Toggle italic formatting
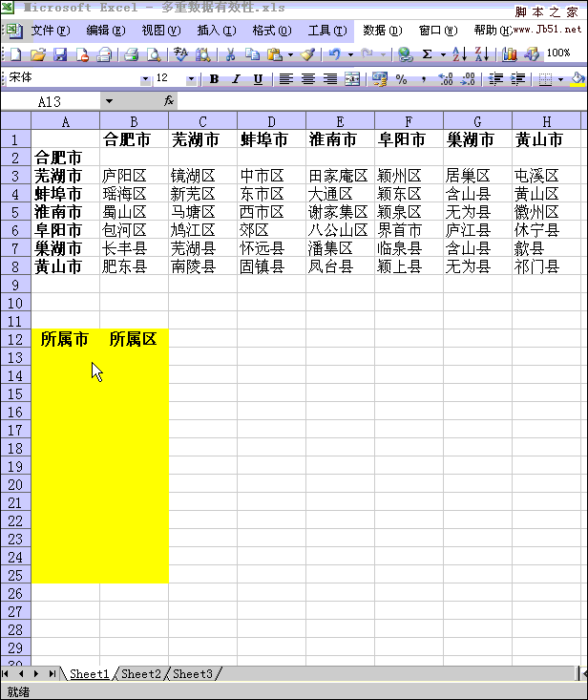Screen dimensions: 588x700 point(236,79)
